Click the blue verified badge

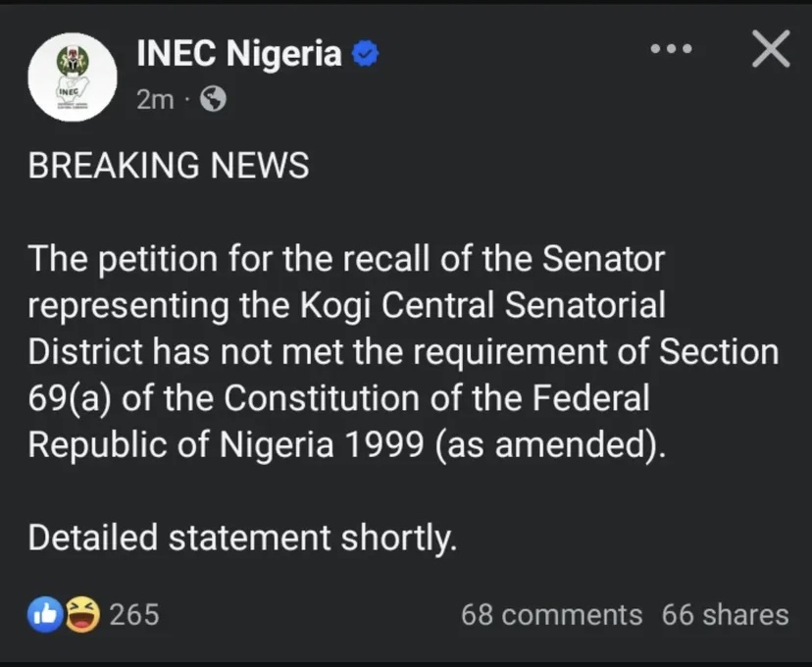(x=365, y=55)
